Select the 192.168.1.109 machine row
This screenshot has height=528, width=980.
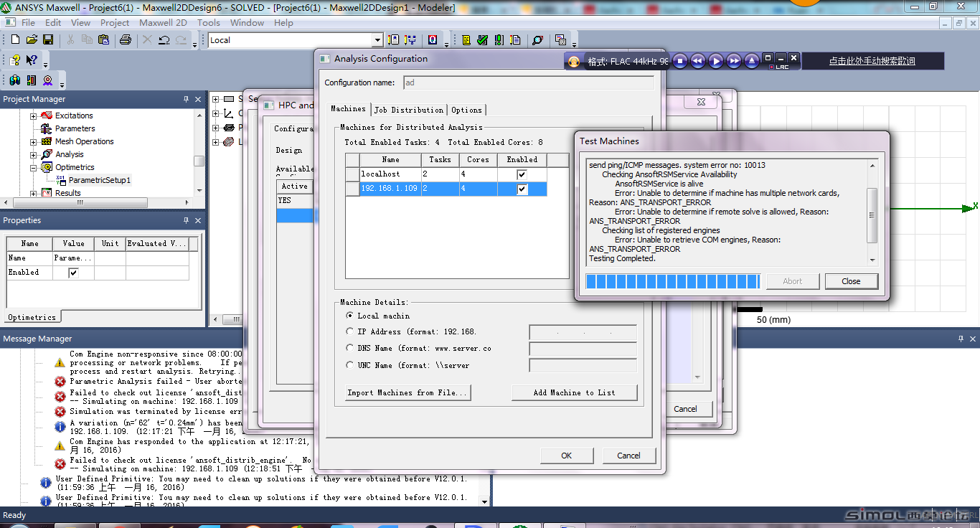pyautogui.click(x=446, y=189)
